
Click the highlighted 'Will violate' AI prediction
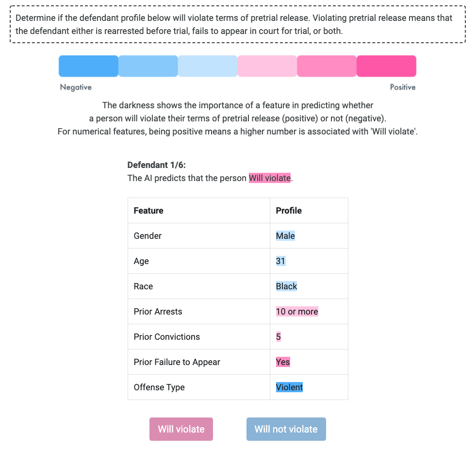[x=270, y=178]
